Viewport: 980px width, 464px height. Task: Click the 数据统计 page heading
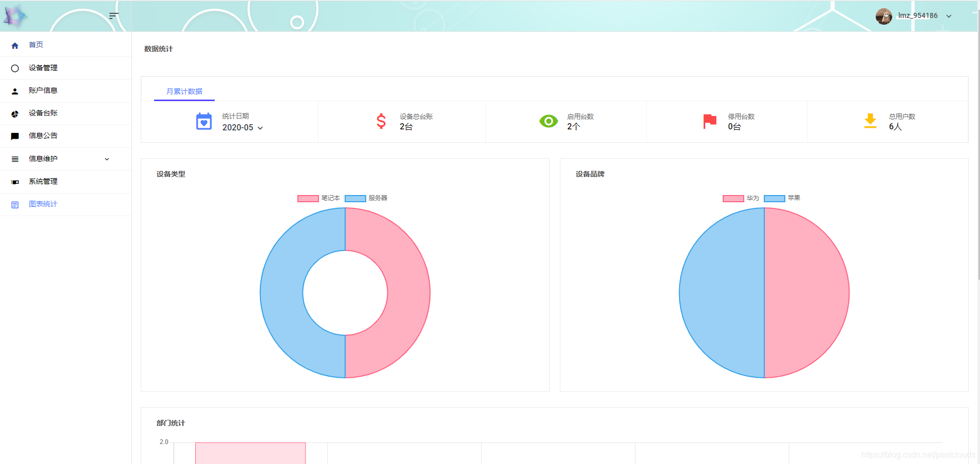coord(159,49)
